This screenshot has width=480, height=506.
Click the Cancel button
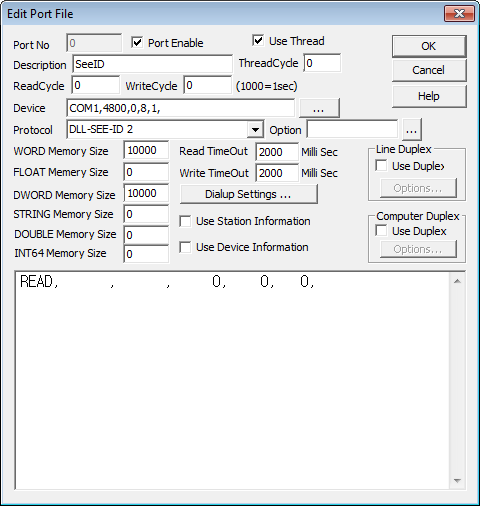[x=429, y=70]
